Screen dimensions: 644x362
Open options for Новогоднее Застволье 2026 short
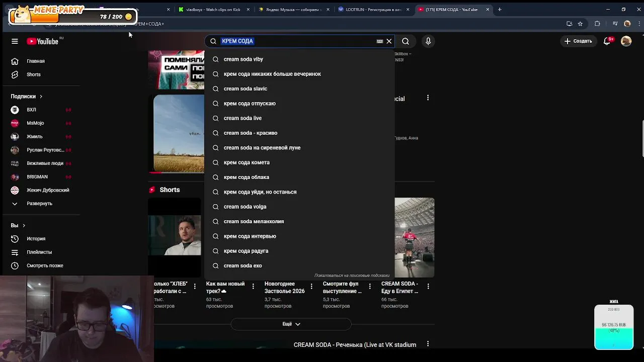311,286
